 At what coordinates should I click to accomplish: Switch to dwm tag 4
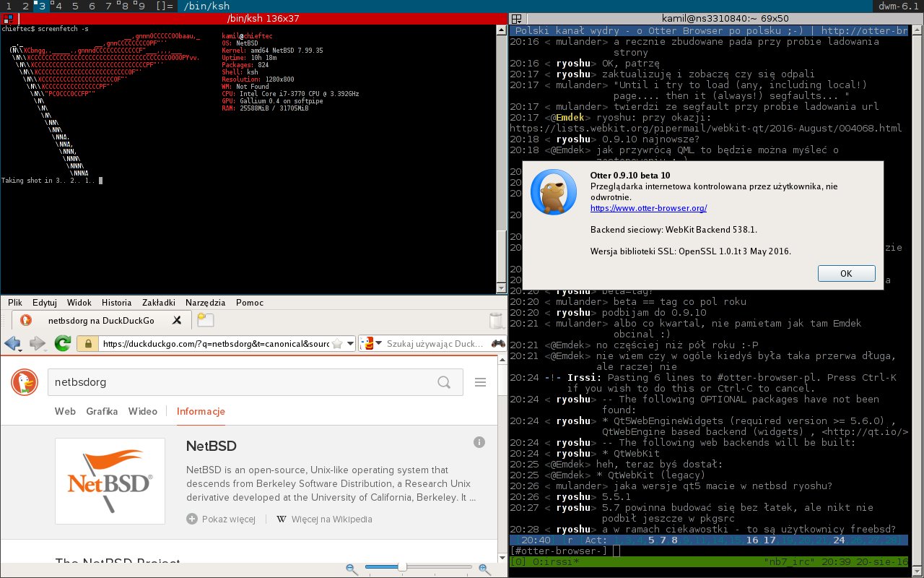point(58,6)
